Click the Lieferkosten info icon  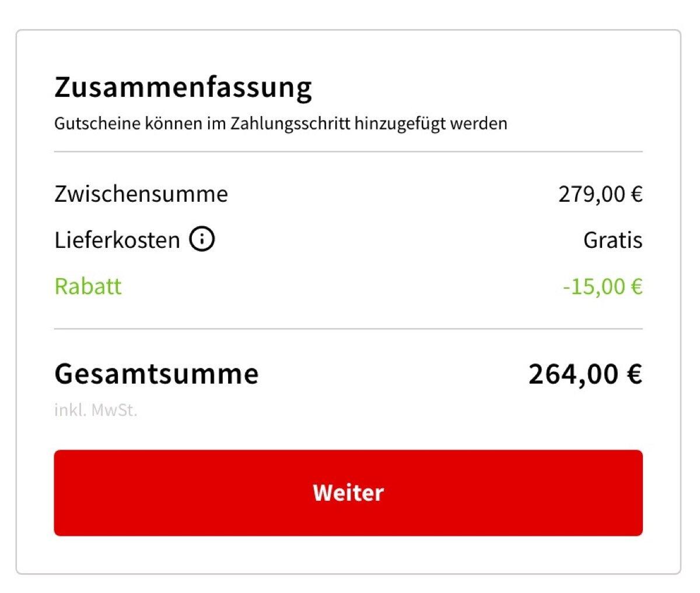[202, 239]
